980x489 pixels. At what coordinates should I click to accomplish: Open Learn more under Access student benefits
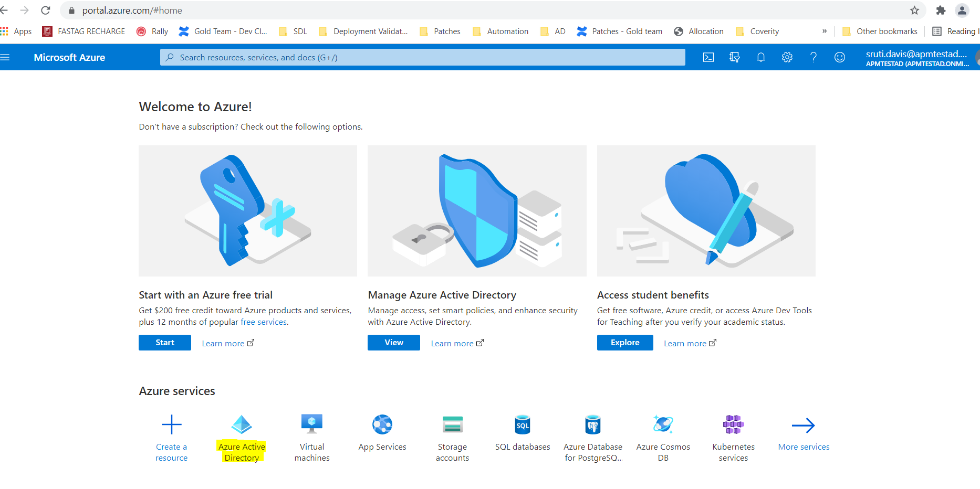690,343
